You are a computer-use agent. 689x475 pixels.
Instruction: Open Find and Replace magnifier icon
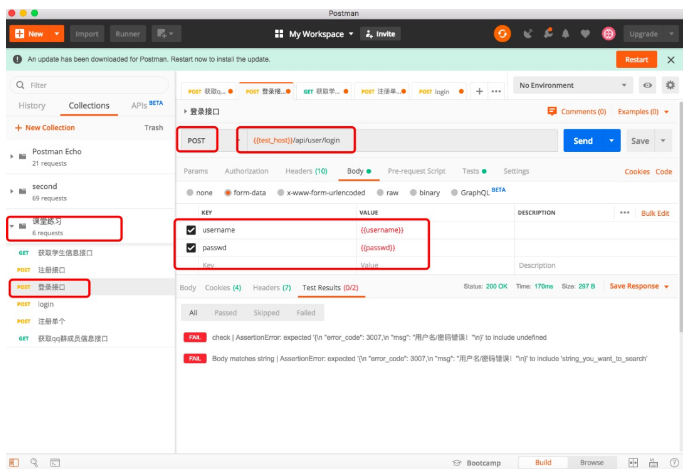34,463
